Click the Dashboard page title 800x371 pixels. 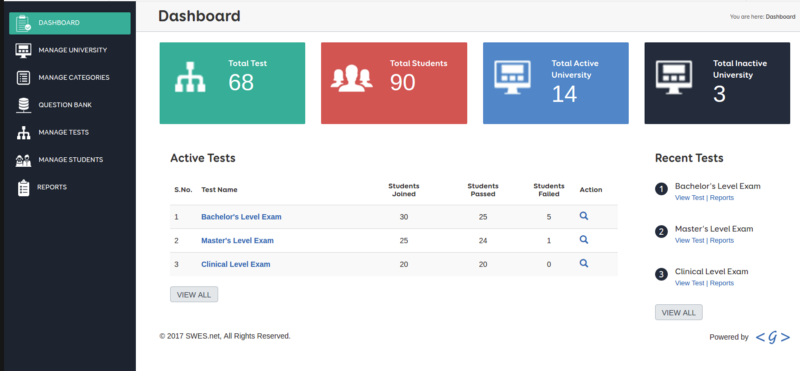(199, 16)
